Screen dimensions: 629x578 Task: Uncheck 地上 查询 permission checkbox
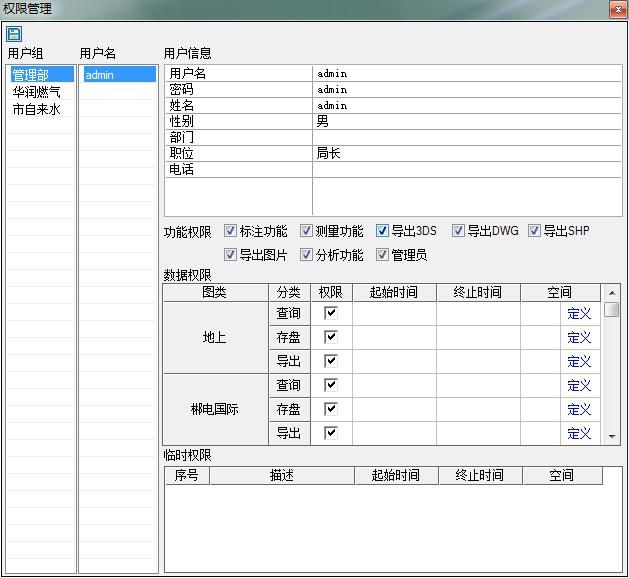click(331, 313)
